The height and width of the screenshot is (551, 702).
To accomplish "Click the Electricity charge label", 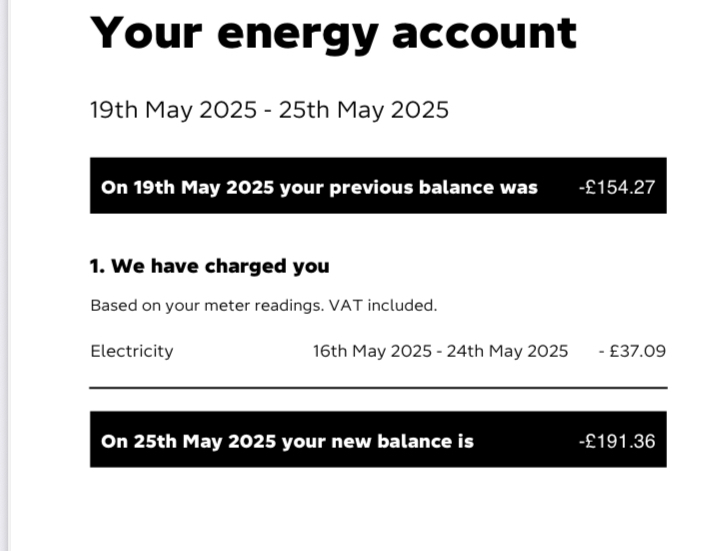I will pos(132,351).
